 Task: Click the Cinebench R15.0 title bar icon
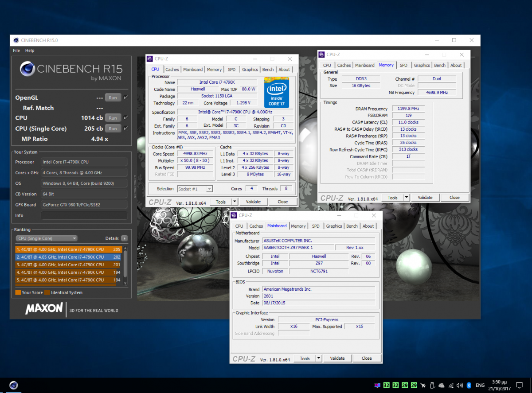[16, 40]
